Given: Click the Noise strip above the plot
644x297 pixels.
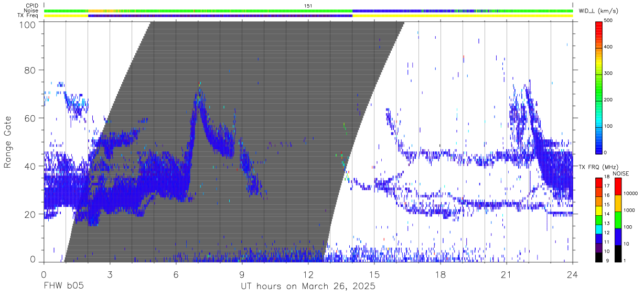Looking at the screenshot, I should [x=308, y=11].
